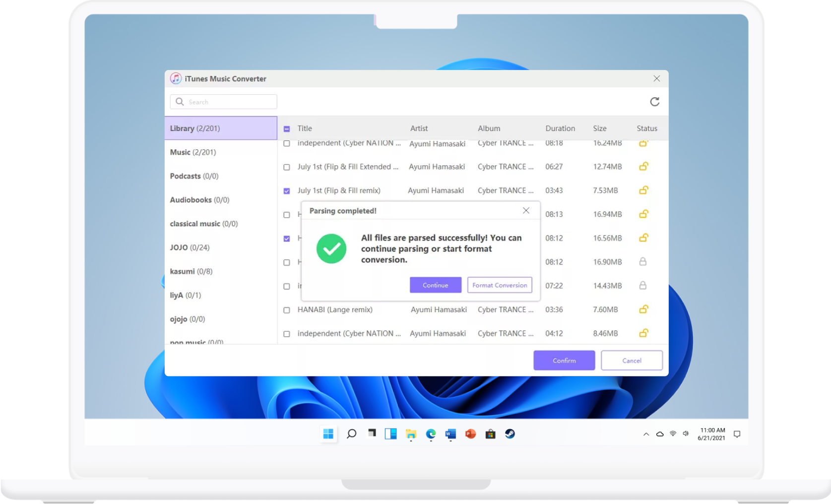Screen dimensions: 831x504
Task: Open Task View in the taskbar
Action: pos(372,434)
